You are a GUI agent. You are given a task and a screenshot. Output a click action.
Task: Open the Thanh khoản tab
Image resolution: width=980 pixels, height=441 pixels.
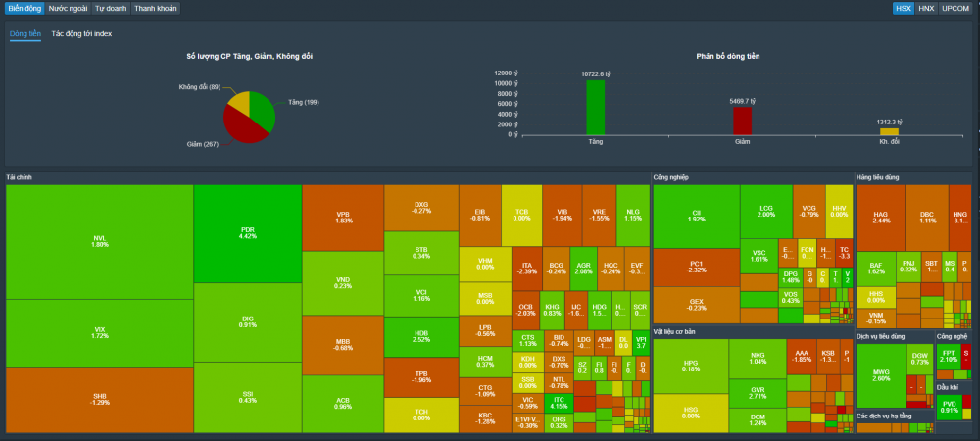pos(156,8)
